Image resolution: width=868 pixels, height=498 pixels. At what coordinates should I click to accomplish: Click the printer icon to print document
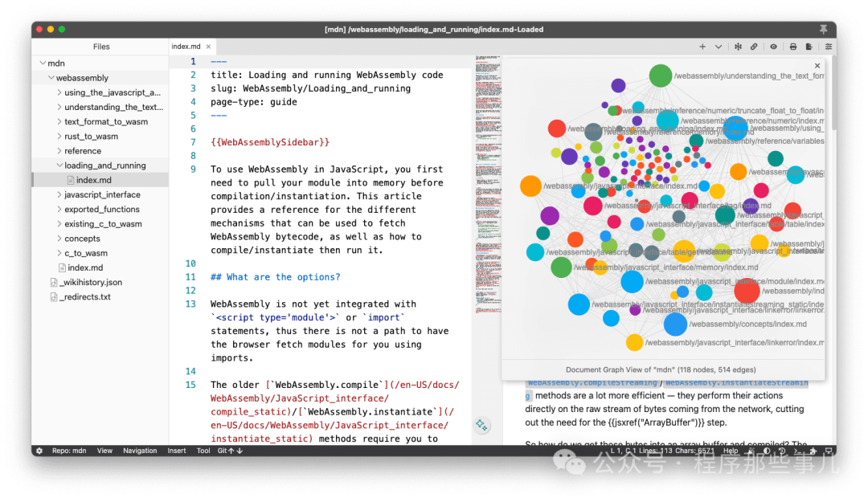[793, 47]
